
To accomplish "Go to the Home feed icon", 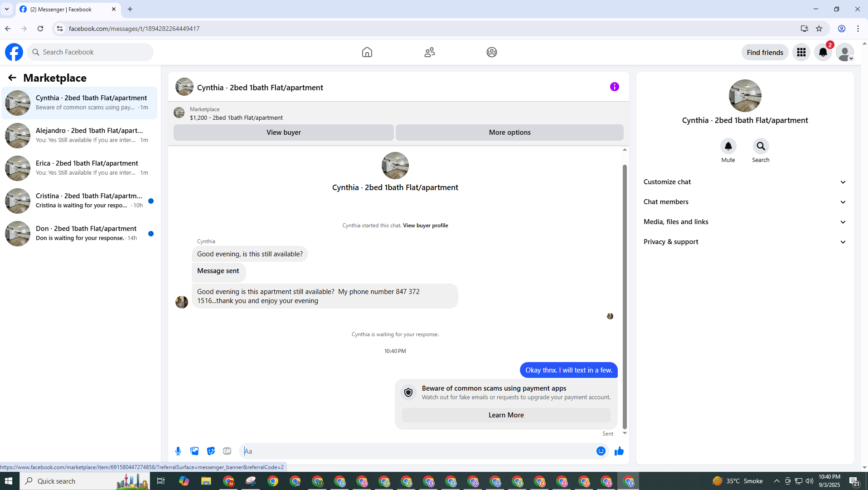I will [367, 52].
